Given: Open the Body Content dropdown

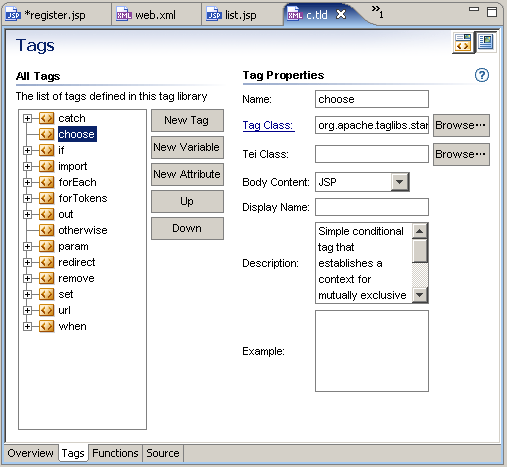Looking at the screenshot, I should pyautogui.click(x=400, y=182).
